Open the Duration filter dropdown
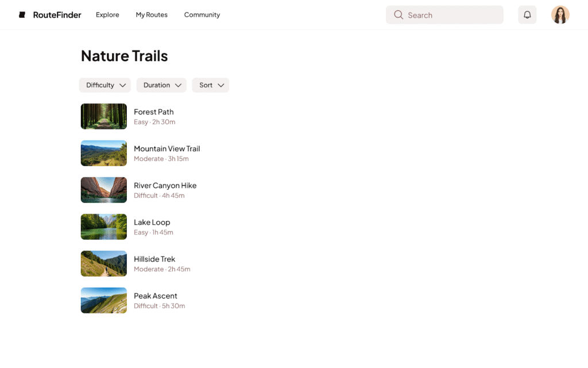Screen dimensions: 588x368 pos(161,85)
